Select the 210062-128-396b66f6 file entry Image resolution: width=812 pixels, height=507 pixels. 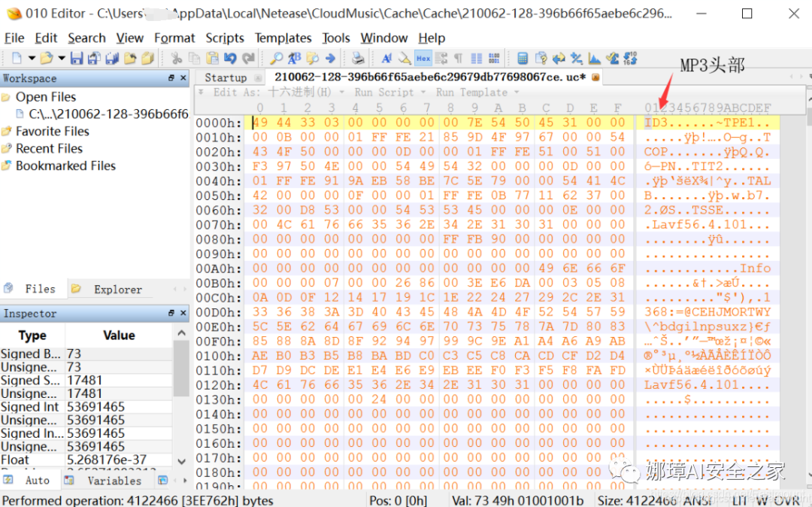(108, 114)
